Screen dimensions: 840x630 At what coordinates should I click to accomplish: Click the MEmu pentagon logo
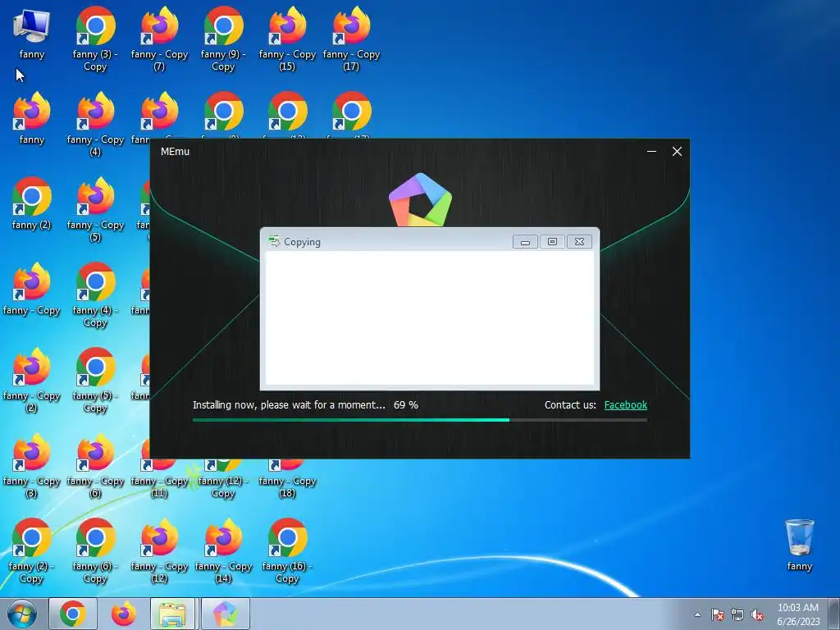pos(420,200)
